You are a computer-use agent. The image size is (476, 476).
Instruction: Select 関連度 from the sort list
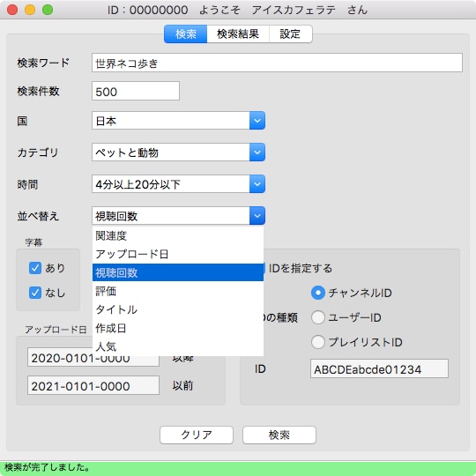click(178, 236)
